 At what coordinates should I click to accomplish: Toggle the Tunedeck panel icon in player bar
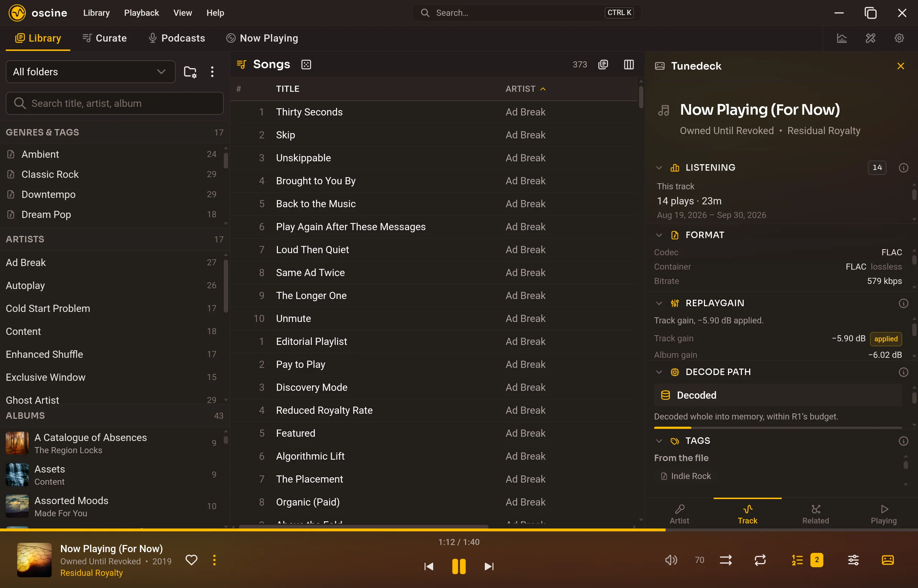[888, 560]
